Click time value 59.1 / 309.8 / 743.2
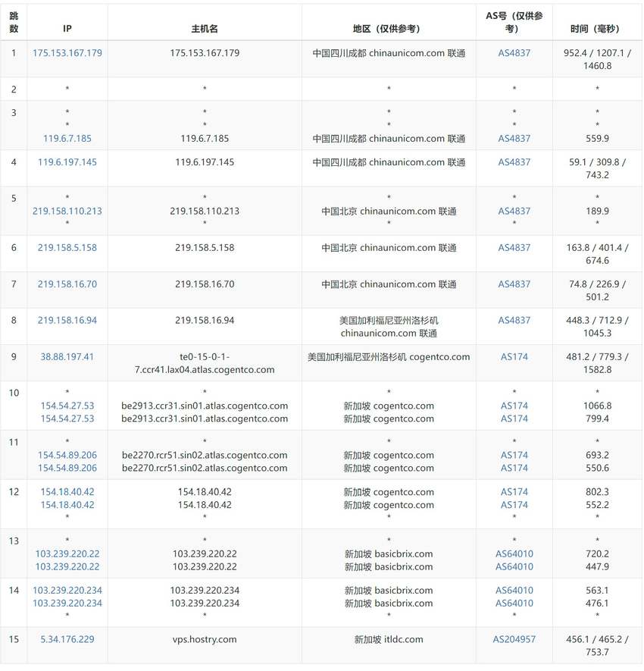 click(x=597, y=168)
